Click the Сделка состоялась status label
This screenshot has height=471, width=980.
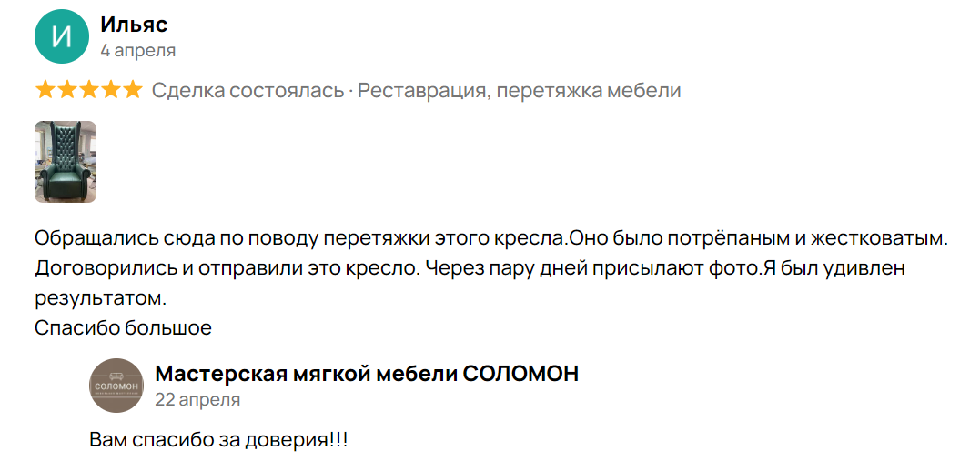click(248, 91)
